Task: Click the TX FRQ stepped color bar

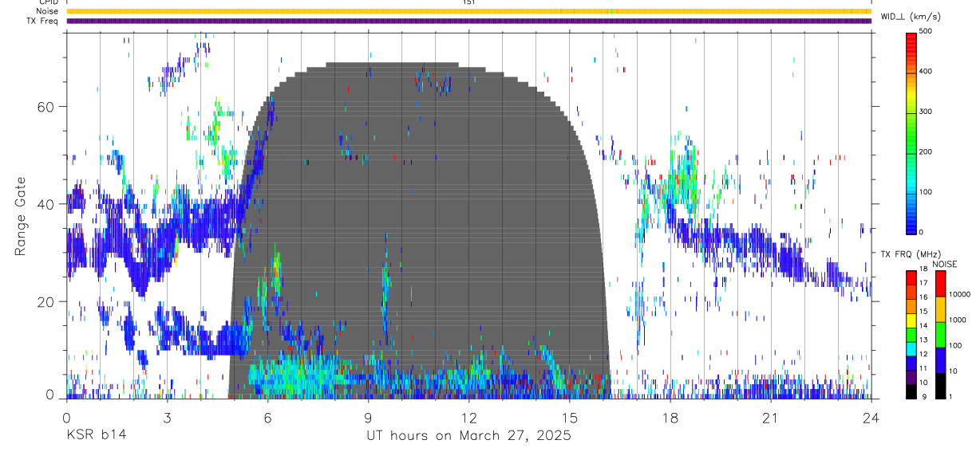Action: click(x=911, y=335)
